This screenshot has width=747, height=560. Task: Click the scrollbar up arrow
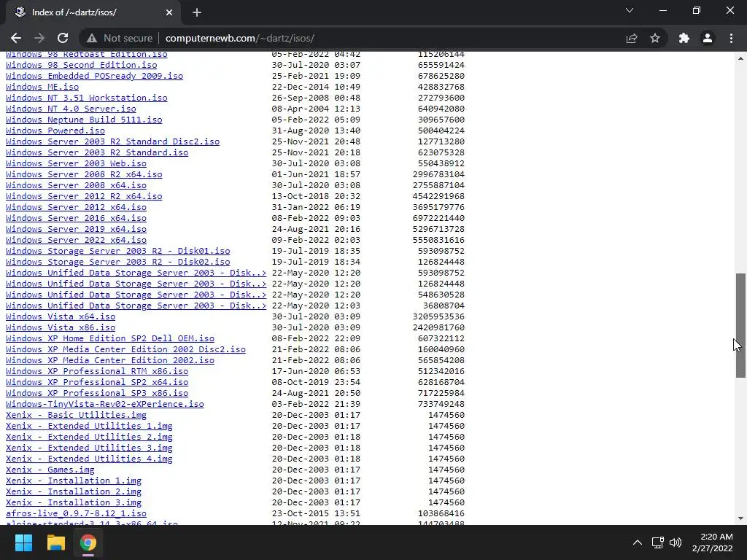tap(740, 58)
